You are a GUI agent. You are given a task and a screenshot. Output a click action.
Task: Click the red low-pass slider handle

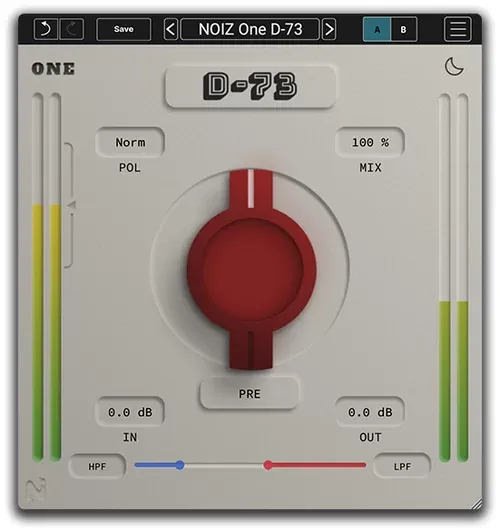tap(268, 465)
